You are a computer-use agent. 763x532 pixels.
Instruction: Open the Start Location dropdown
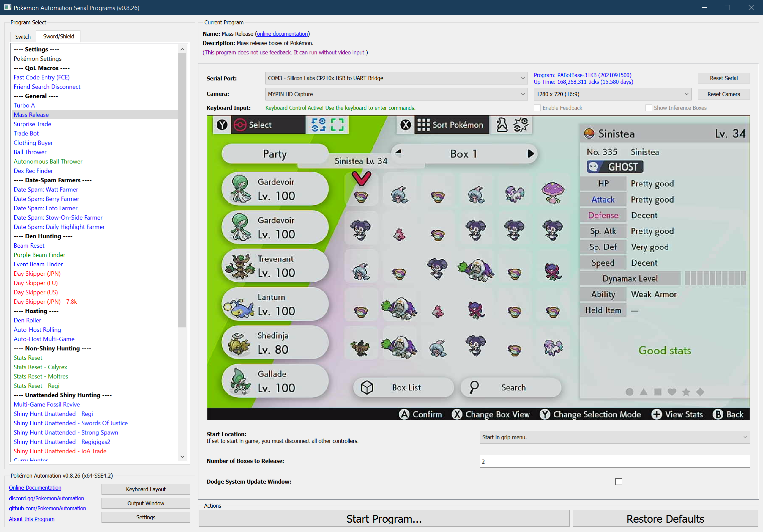point(614,437)
